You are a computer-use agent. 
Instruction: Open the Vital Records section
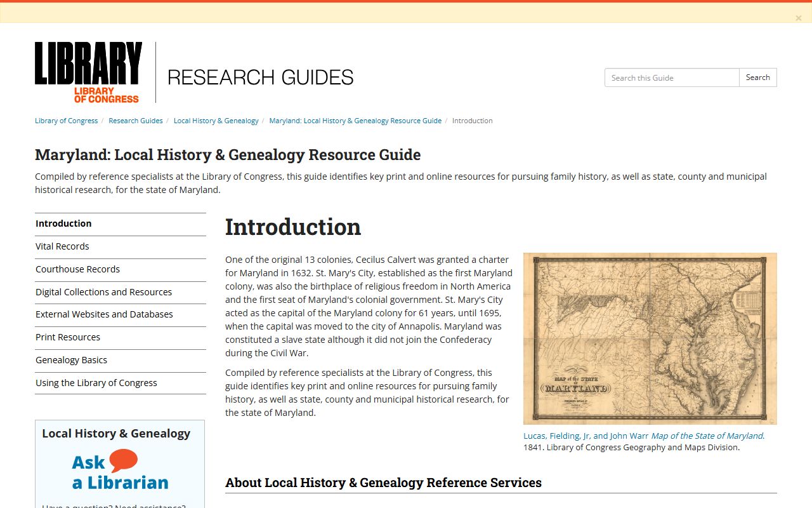(x=121, y=246)
